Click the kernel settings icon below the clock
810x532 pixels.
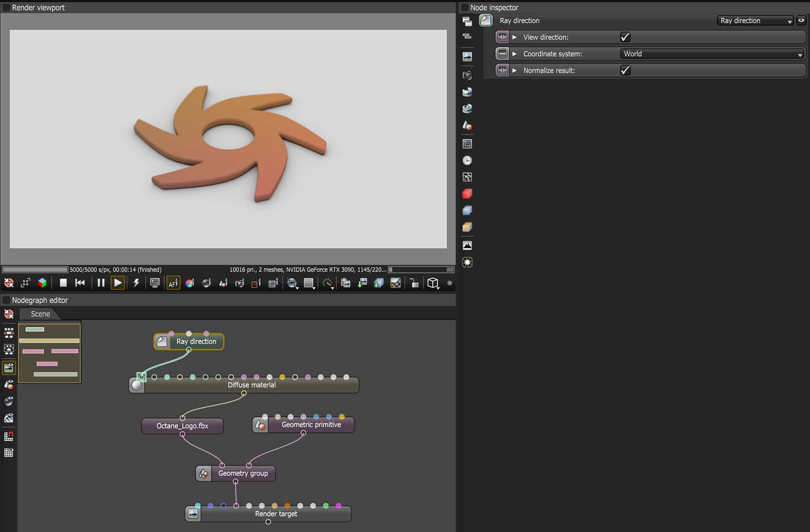[467, 177]
